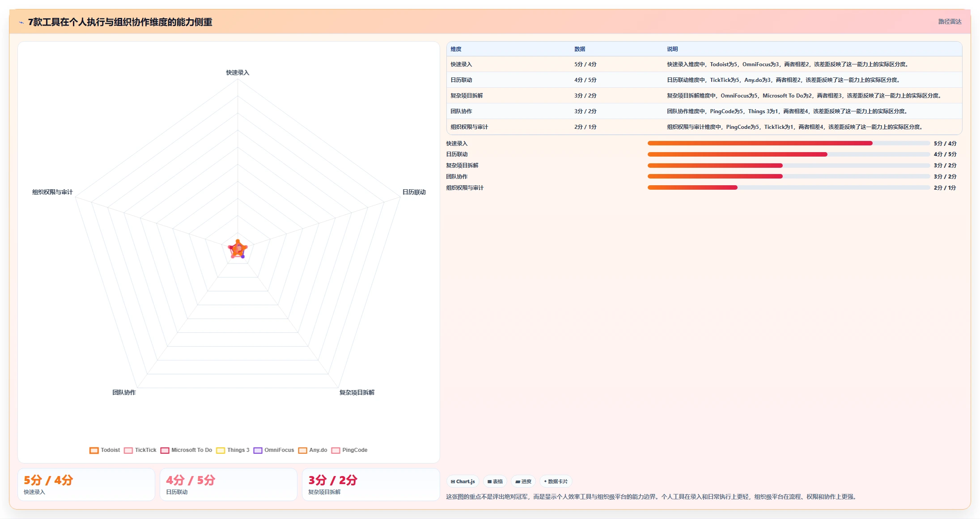
Task: Click the 维度 column header
Action: point(456,49)
